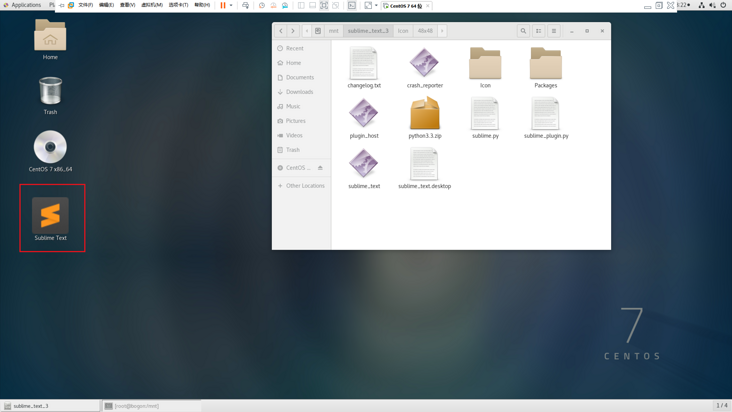The image size is (732, 412).
Task: Open the Trash icon on the desktop
Action: (x=50, y=95)
